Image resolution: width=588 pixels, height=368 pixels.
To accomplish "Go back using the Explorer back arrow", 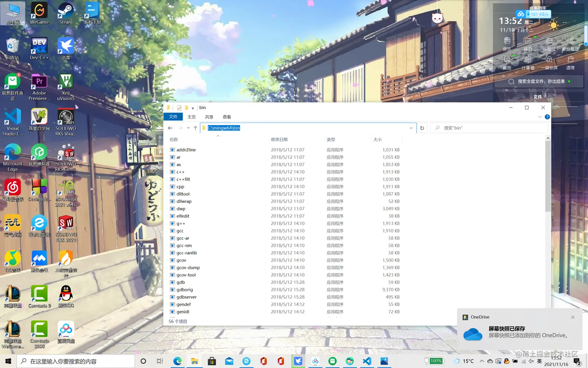I will tap(170, 128).
